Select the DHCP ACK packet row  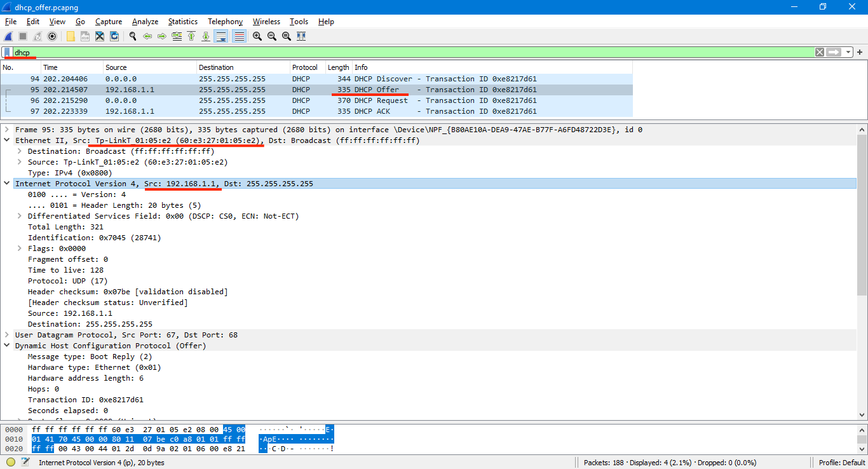[x=318, y=111]
